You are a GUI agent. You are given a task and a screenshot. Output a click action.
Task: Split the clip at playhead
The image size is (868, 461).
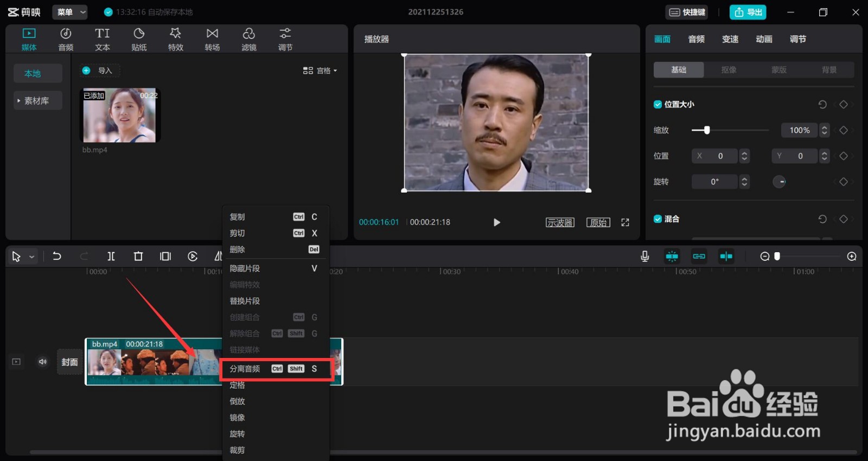coord(111,257)
